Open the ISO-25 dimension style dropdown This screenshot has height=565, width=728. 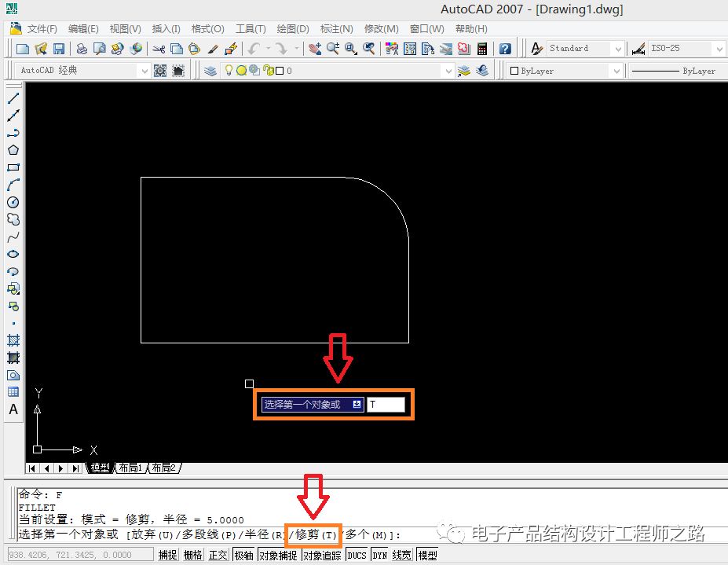[x=719, y=48]
